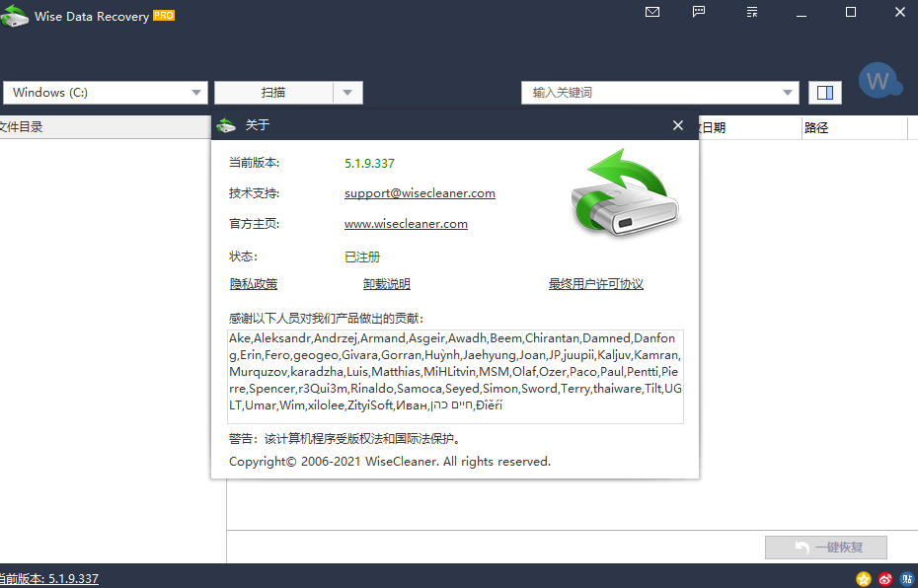The width and height of the screenshot is (918, 588).
Task: Open the main menu icon in titlebar
Action: (x=751, y=12)
